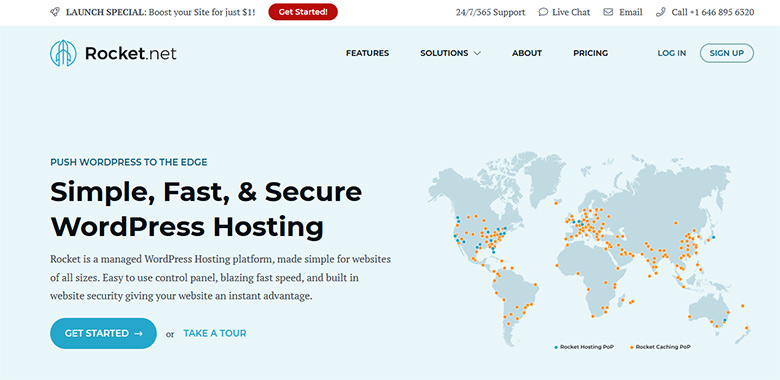Click the Rocket Hosting PoP legend label
Image resolution: width=780 pixels, height=380 pixels.
click(587, 347)
